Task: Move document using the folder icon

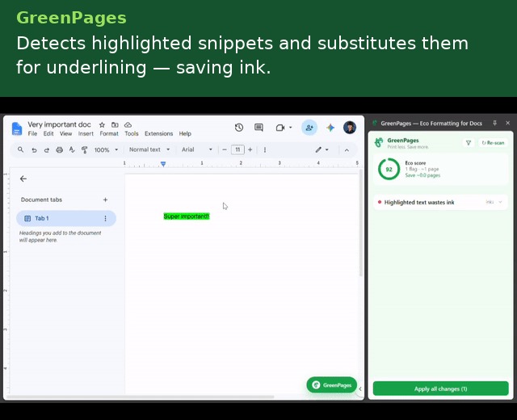Action: [115, 125]
